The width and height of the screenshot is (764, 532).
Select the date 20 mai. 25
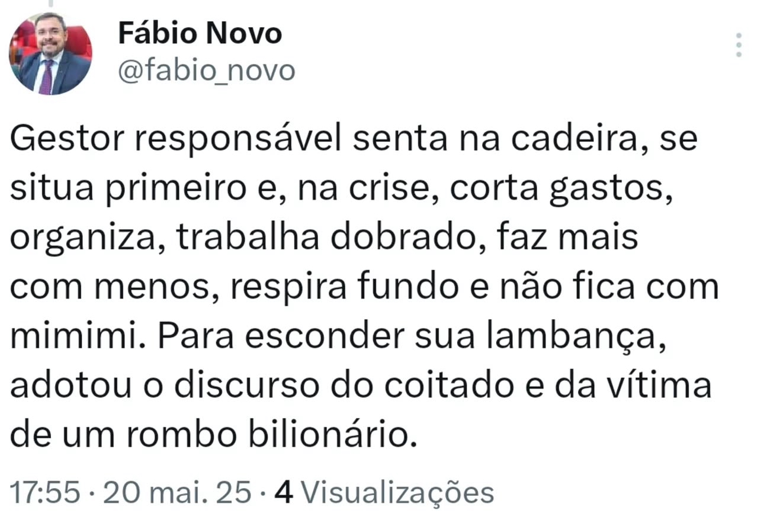tap(178, 493)
